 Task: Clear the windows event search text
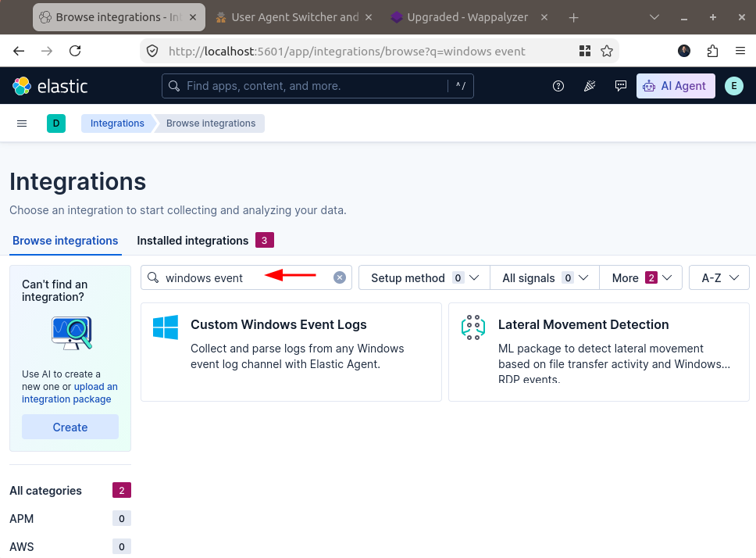[340, 277]
